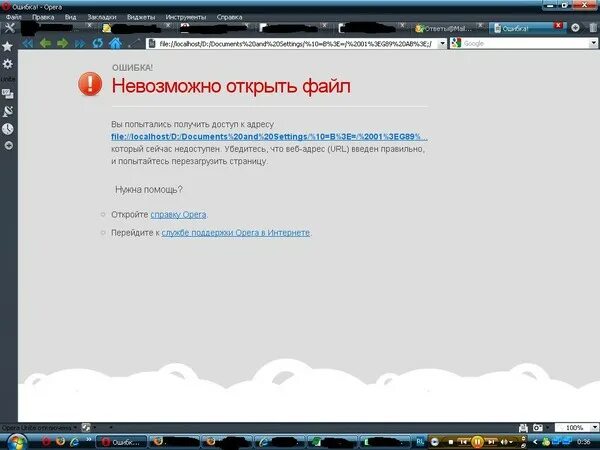Expand quick launch overflow chevron
This screenshot has height=450, width=600.
click(x=88, y=439)
